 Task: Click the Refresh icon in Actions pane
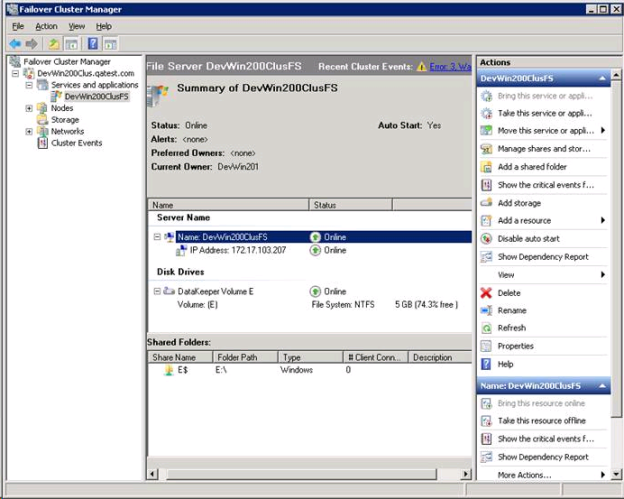click(x=487, y=328)
